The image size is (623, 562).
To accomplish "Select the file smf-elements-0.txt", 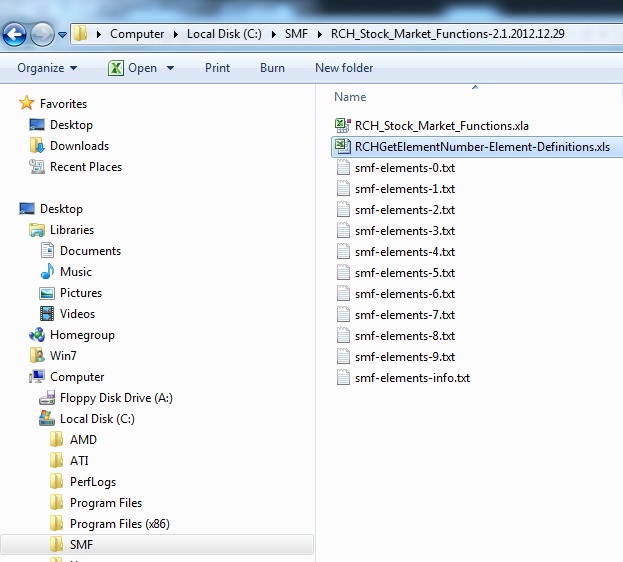I will (404, 168).
